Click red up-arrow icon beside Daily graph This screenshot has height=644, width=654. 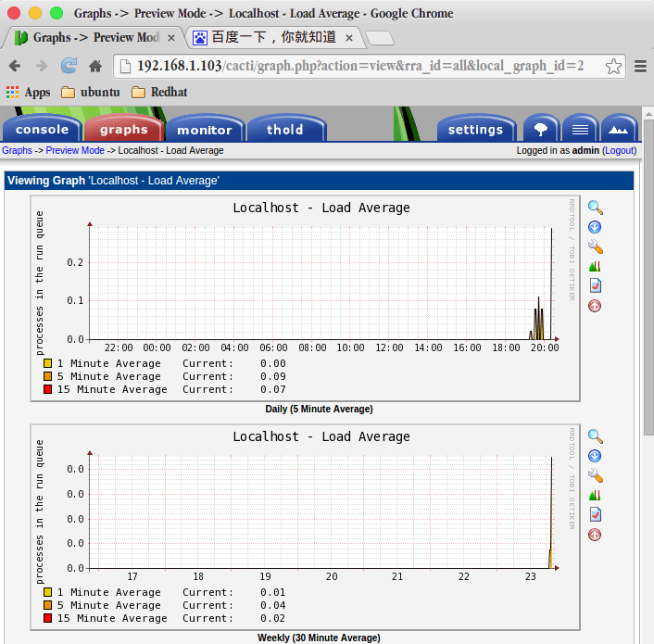[595, 306]
